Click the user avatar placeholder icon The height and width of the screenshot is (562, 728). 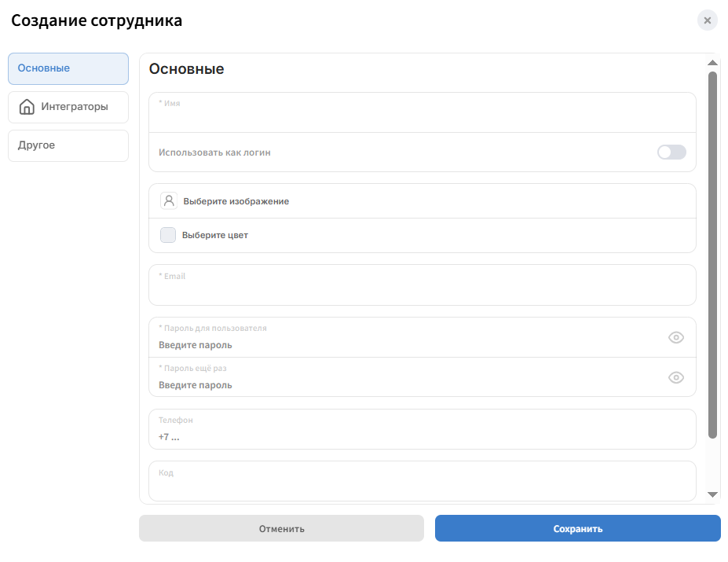[169, 200]
